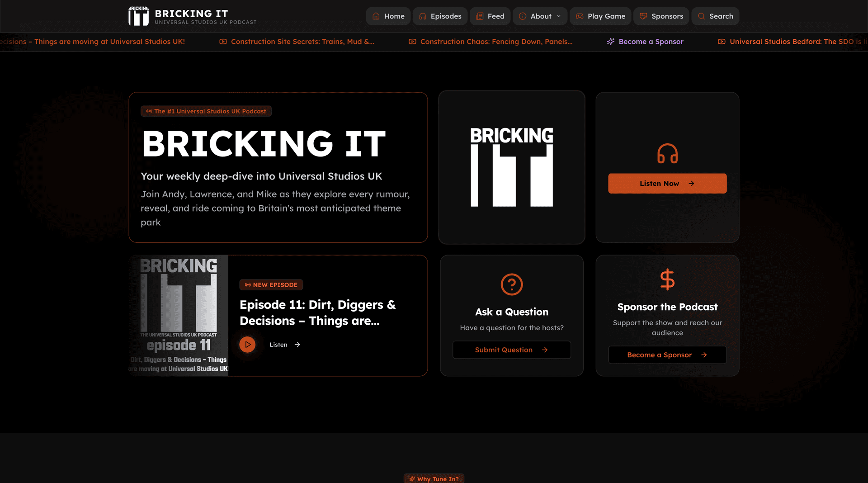Click the dollar sign sponsor icon

pos(667,280)
